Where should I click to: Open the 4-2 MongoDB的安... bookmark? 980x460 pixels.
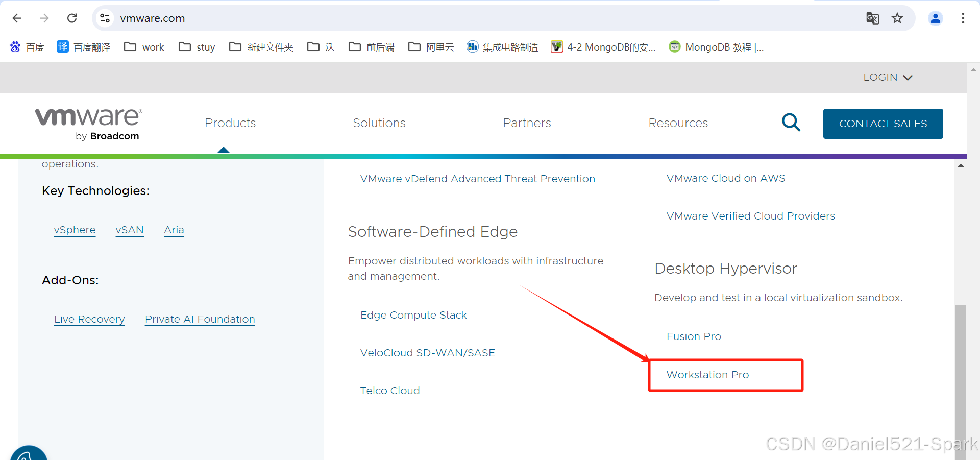(603, 47)
